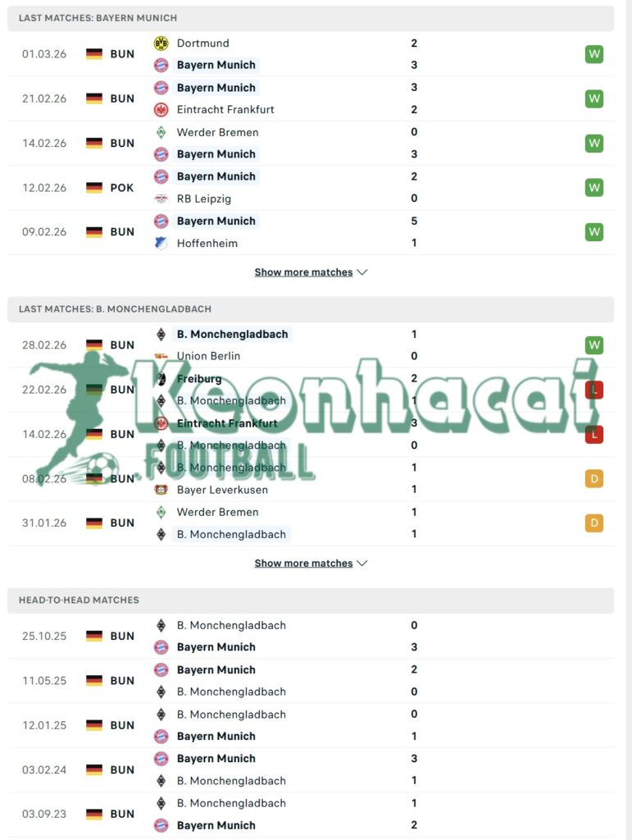632x840 pixels.
Task: Open the Werder Bremen club logo
Action: pos(161,132)
